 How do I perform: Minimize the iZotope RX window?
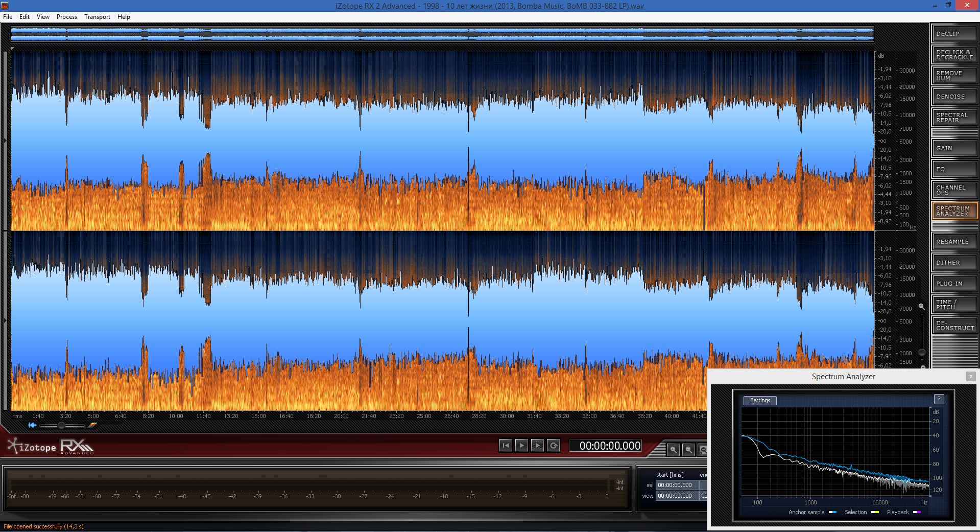click(x=934, y=6)
